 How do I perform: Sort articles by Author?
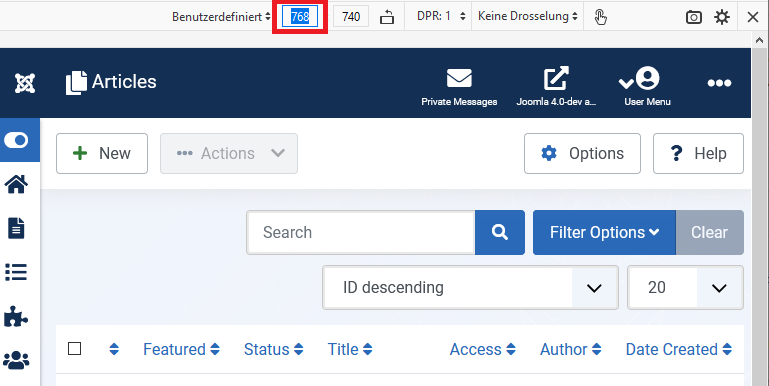click(x=570, y=349)
